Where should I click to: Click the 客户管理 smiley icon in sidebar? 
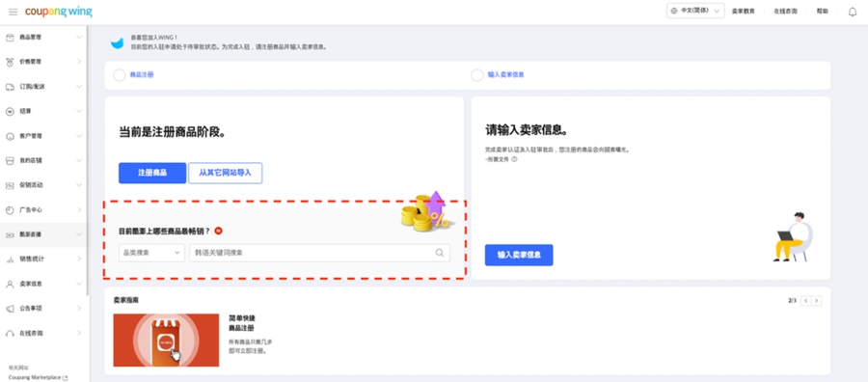click(10, 136)
